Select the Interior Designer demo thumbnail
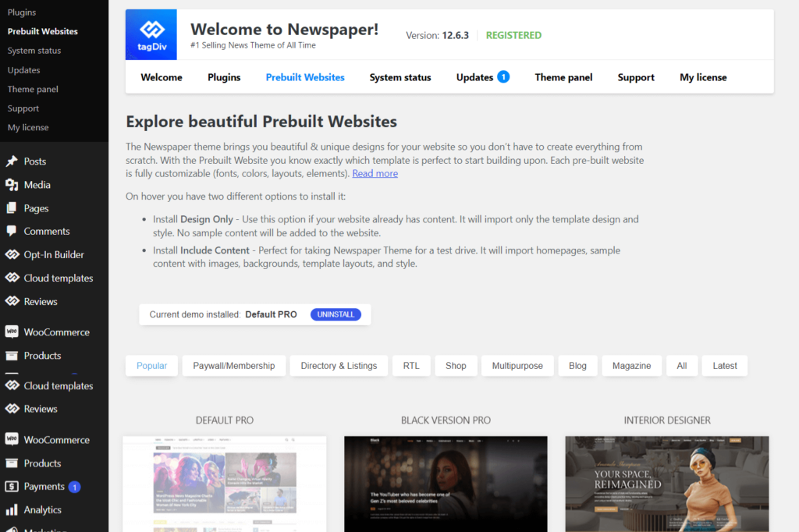Viewport: 799px width, 532px height. tap(667, 484)
